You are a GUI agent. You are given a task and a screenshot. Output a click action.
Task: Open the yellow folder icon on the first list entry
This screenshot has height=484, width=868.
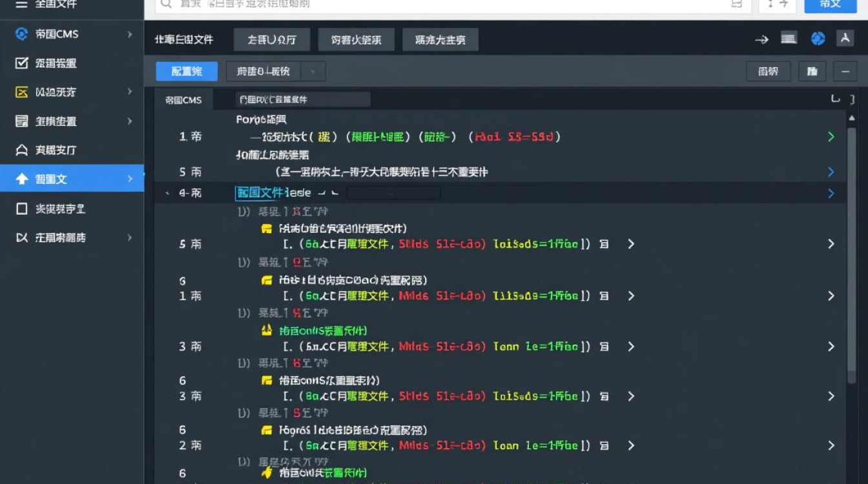[x=266, y=228]
